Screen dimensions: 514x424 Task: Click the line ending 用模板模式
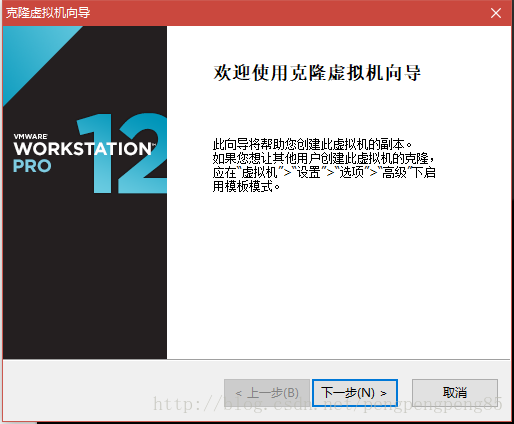246,186
